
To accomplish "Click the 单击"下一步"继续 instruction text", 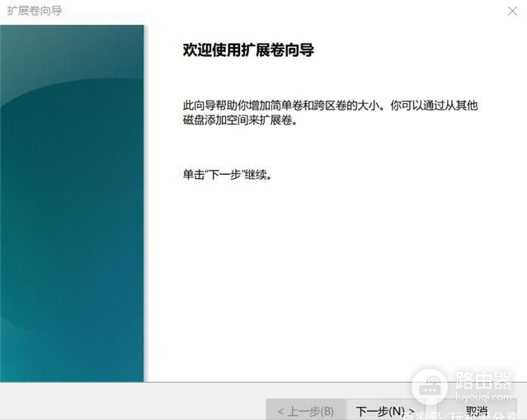I will 227,175.
